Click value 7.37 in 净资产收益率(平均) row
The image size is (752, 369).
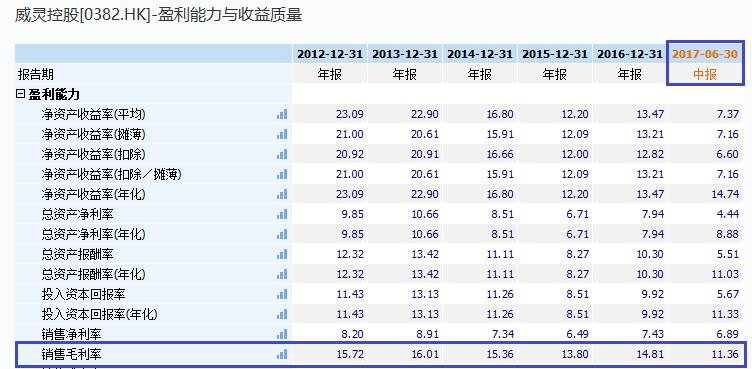(x=727, y=114)
